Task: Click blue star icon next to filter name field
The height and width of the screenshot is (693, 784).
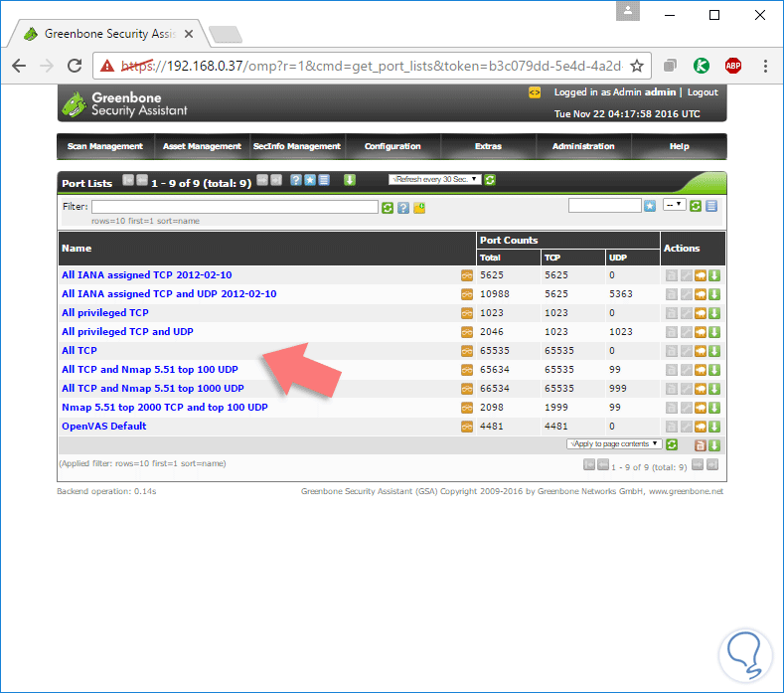Action: pyautogui.click(x=650, y=206)
